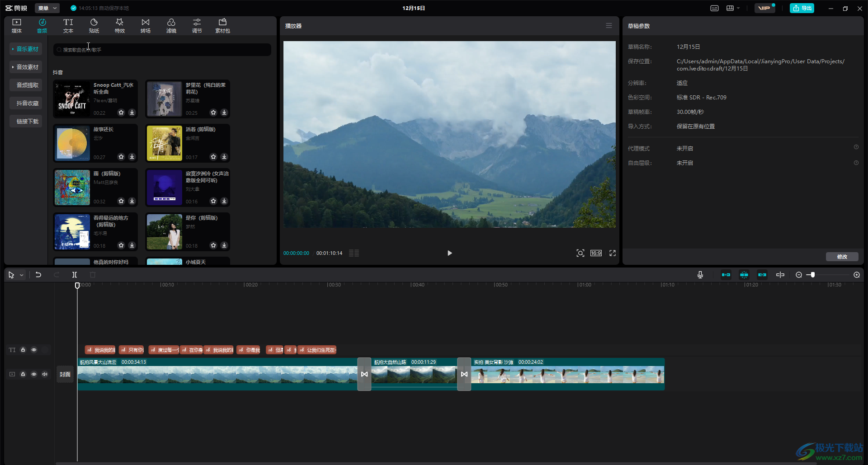The image size is (868, 465).
Task: Zoom out the timeline
Action: coord(799,275)
